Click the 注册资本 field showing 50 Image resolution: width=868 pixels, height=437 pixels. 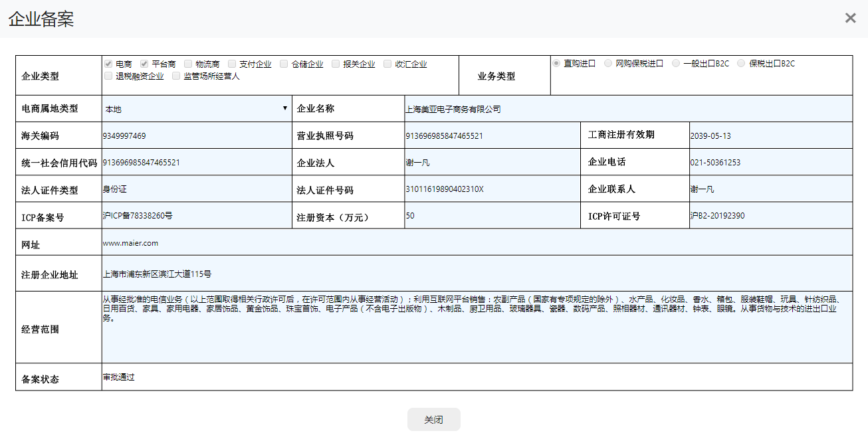point(492,216)
